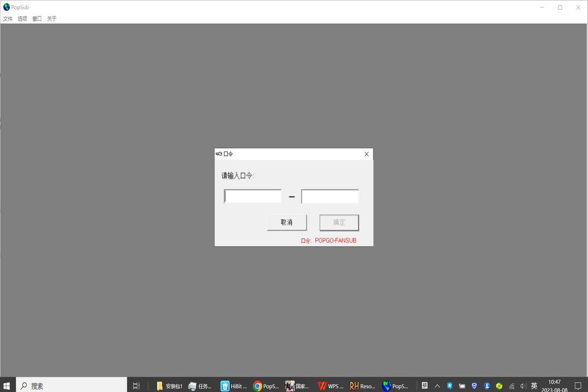Open Resource Hacker from the taskbar

click(x=363, y=386)
